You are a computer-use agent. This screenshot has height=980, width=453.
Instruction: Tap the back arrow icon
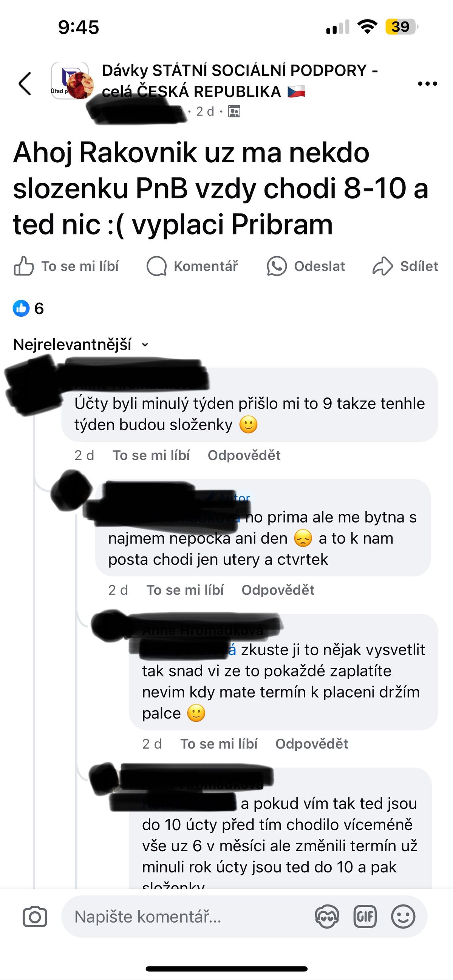(x=25, y=83)
